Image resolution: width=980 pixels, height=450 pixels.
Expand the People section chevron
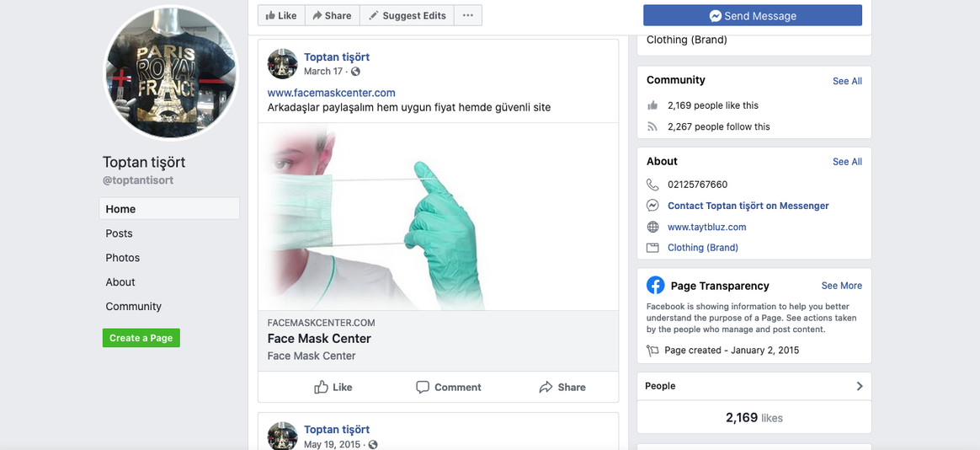point(860,386)
